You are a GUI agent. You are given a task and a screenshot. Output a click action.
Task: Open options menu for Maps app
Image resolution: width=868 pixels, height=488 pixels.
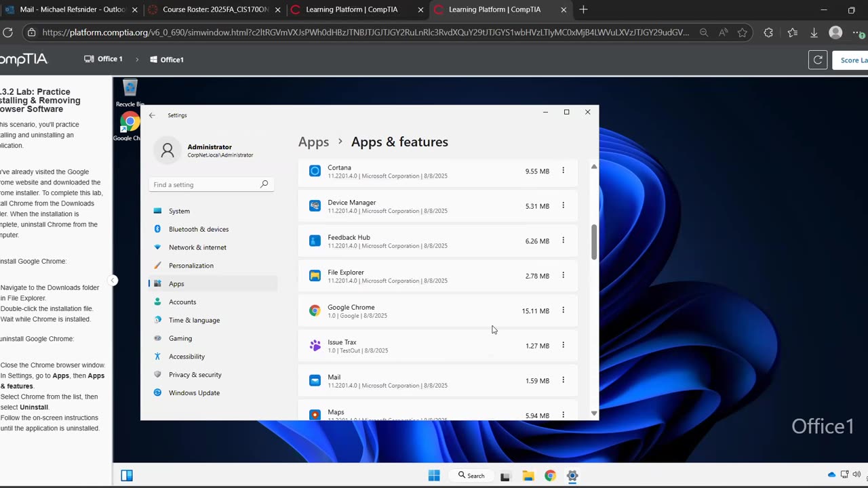coord(563,415)
